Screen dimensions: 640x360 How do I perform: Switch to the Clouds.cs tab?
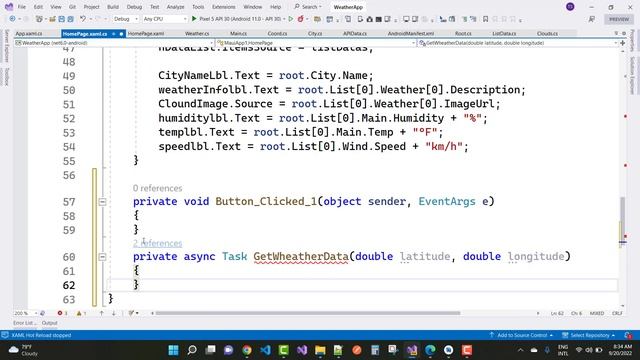[547, 33]
